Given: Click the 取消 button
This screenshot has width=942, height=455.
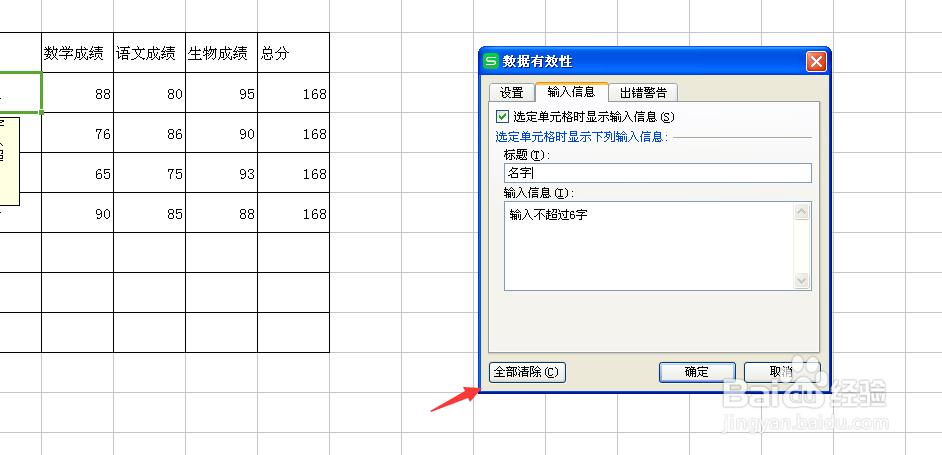Looking at the screenshot, I should (781, 372).
